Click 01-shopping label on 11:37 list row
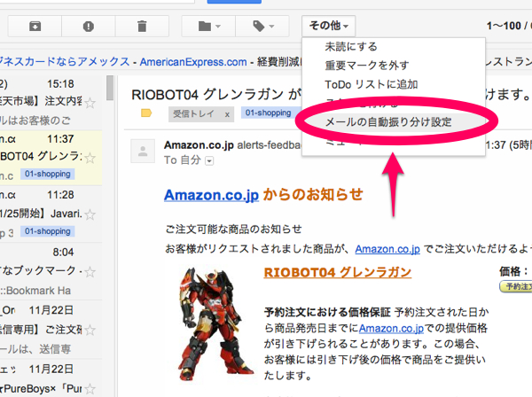This screenshot has height=397, width=532. coord(48,174)
